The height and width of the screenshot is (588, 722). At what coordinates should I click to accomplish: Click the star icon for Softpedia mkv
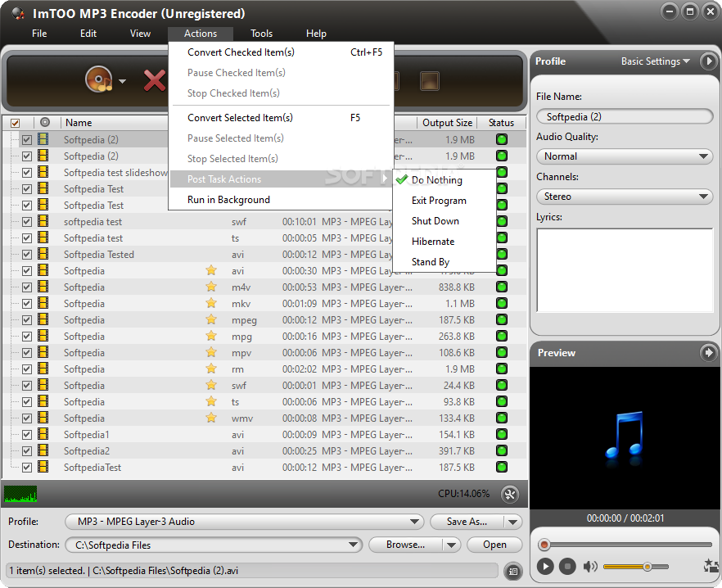point(211,303)
